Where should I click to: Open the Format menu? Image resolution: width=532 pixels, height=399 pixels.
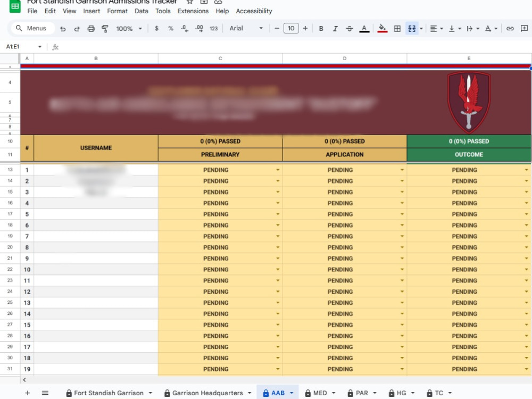pyautogui.click(x=117, y=11)
